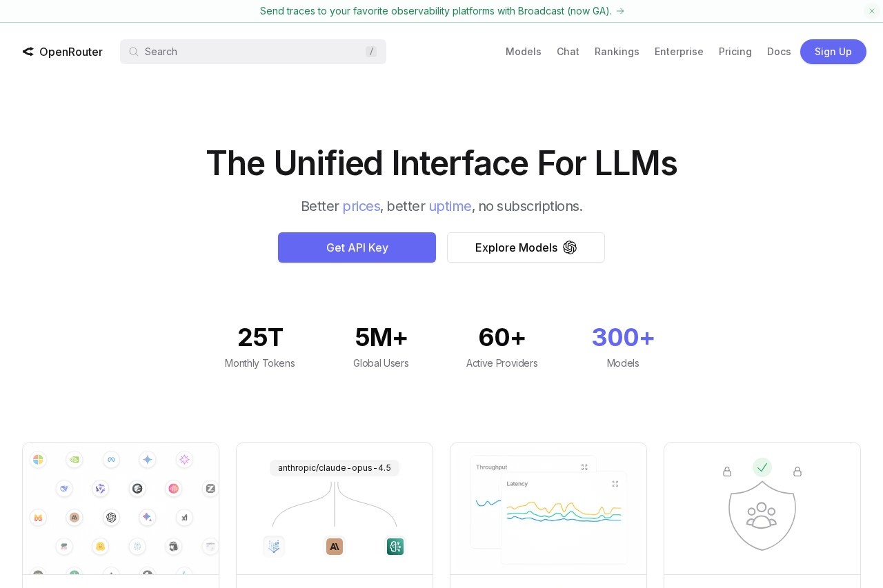The height and width of the screenshot is (588, 883).
Task: Click the Microsoft logo in the provider grid
Action: pyautogui.click(x=38, y=460)
